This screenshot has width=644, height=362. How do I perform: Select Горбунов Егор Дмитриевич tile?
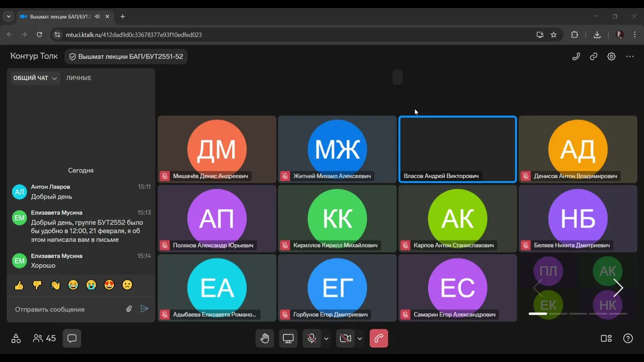337,288
